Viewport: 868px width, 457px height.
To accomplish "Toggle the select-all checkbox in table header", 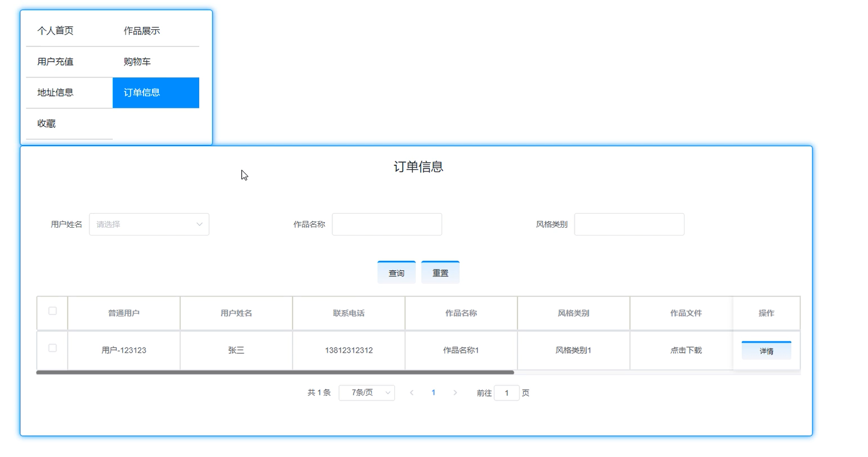I will [x=52, y=311].
